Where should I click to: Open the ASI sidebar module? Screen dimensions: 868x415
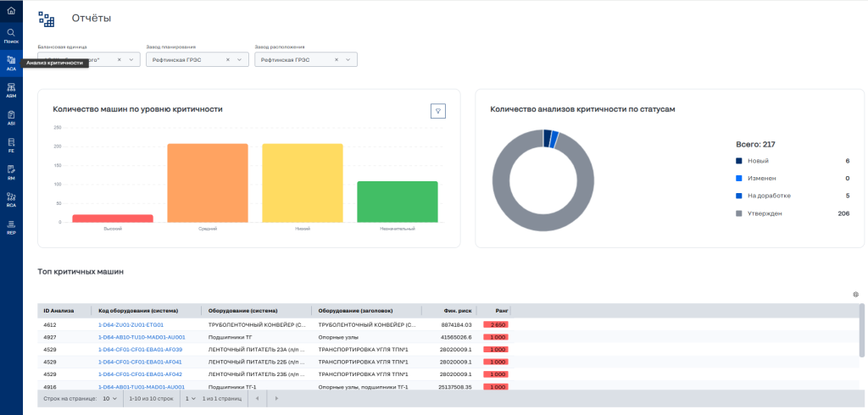coord(11,117)
